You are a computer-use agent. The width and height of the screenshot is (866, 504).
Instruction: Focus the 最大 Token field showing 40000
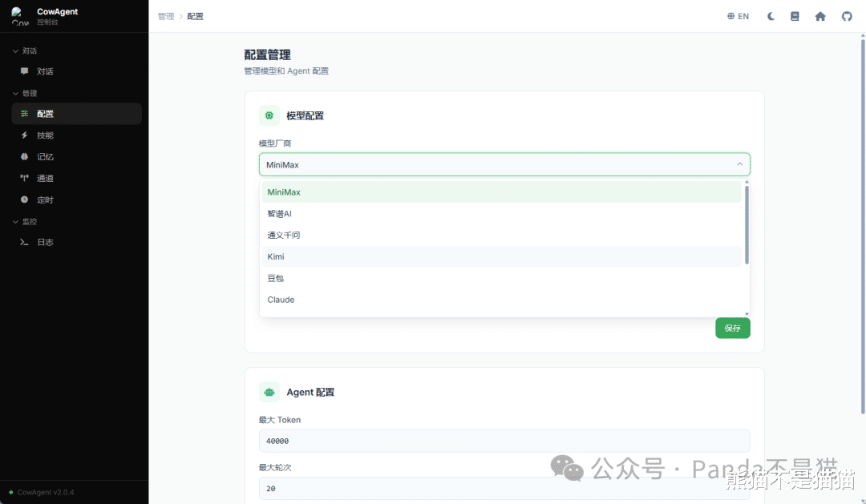pyautogui.click(x=504, y=441)
